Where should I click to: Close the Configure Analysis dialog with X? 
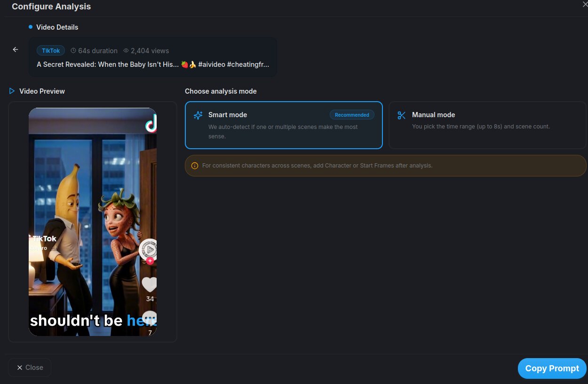coord(585,4)
